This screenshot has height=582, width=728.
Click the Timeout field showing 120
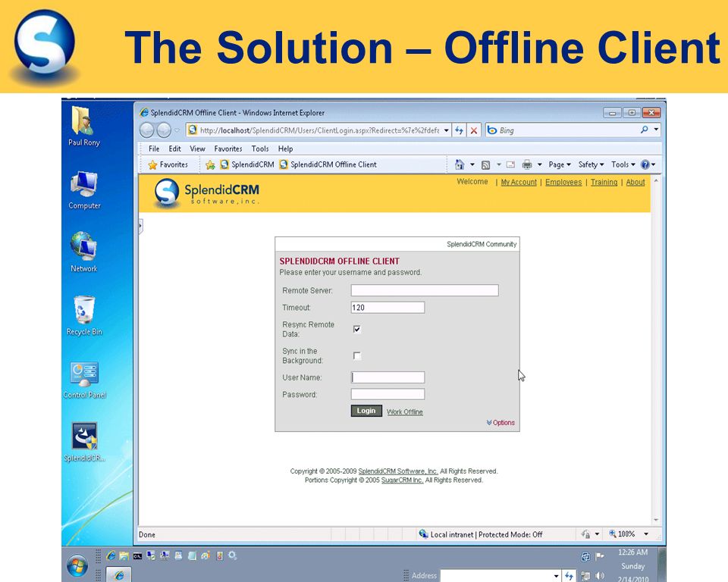[388, 307]
